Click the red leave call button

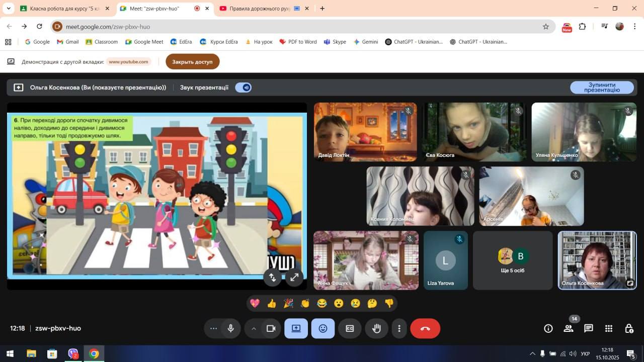point(425,328)
